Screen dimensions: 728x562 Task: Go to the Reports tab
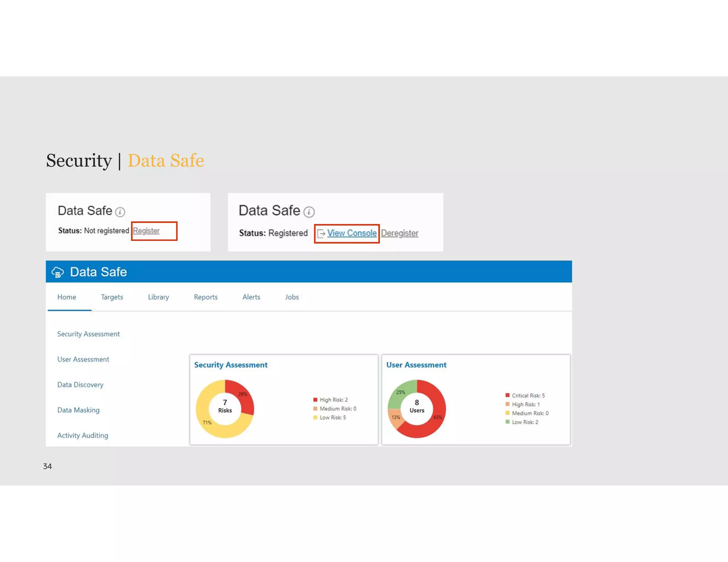coord(205,297)
